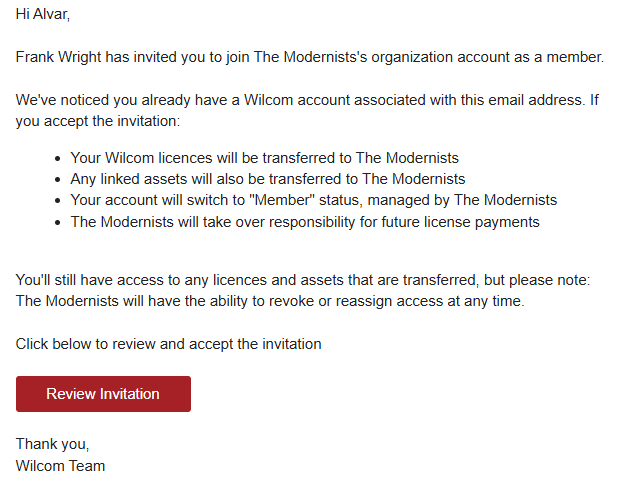This screenshot has height=492, width=622.
Task: Click the 'We've noticed you already have' sentence
Action: (307, 100)
